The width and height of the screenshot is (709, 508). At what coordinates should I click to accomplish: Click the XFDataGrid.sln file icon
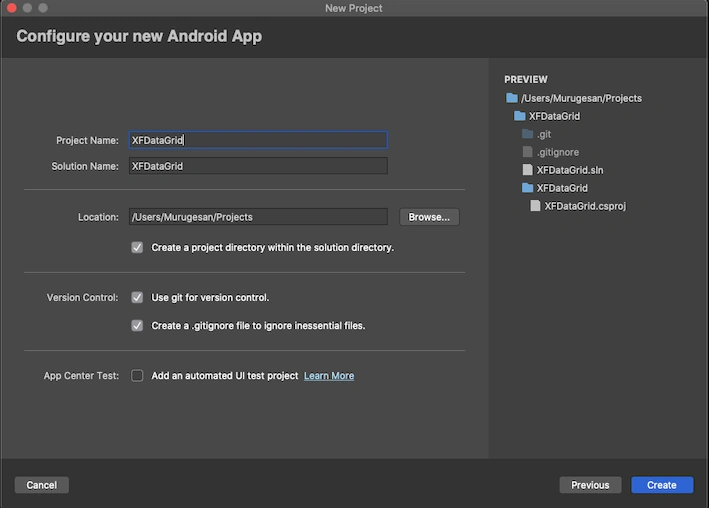527,170
